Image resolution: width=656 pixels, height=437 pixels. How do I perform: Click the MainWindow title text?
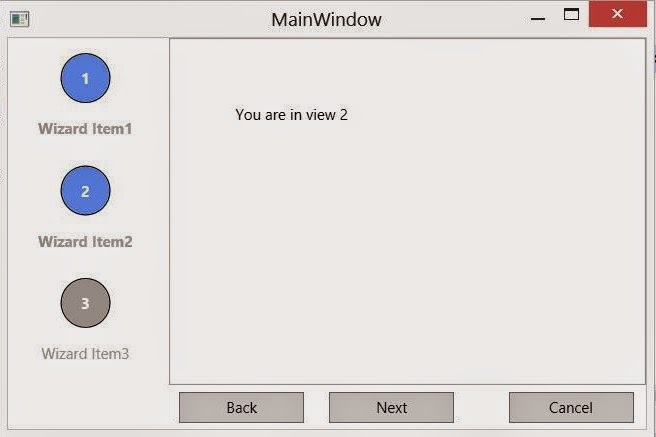(x=326, y=20)
